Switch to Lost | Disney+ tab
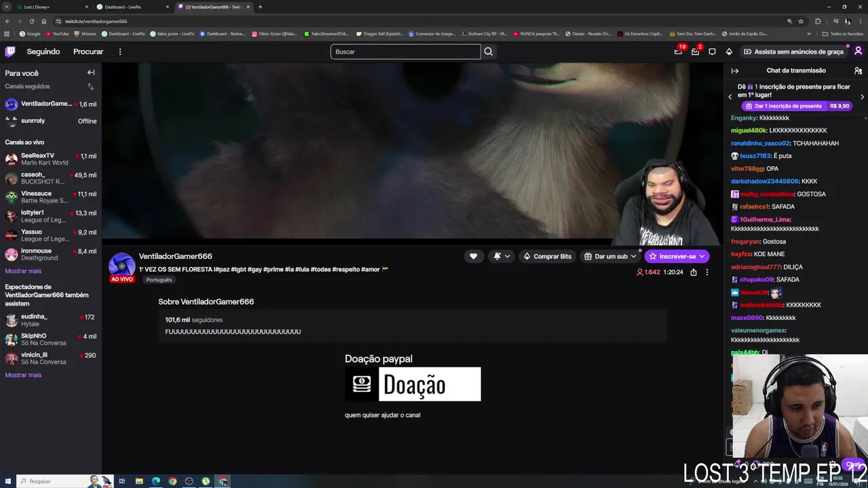Image resolution: width=868 pixels, height=488 pixels. click(x=53, y=7)
